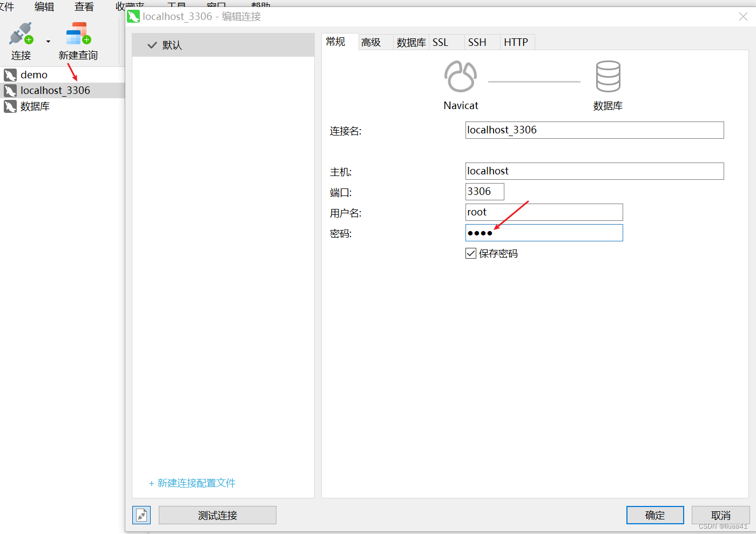Switch to the 常规 tab
The height and width of the screenshot is (534, 756).
click(341, 42)
